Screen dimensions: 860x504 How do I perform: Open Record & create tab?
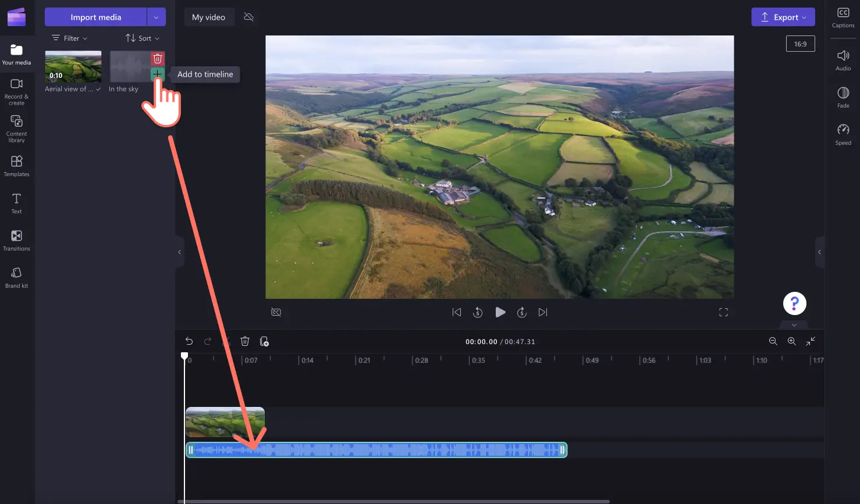click(x=16, y=92)
